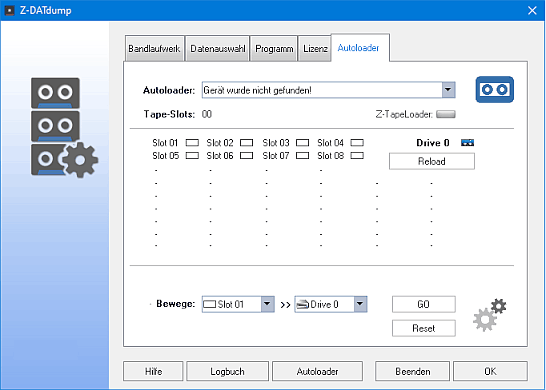Click the 'Gerät wurde nicht gefunden!' field text
Viewport: 546px width, 390px height.
tap(257, 91)
